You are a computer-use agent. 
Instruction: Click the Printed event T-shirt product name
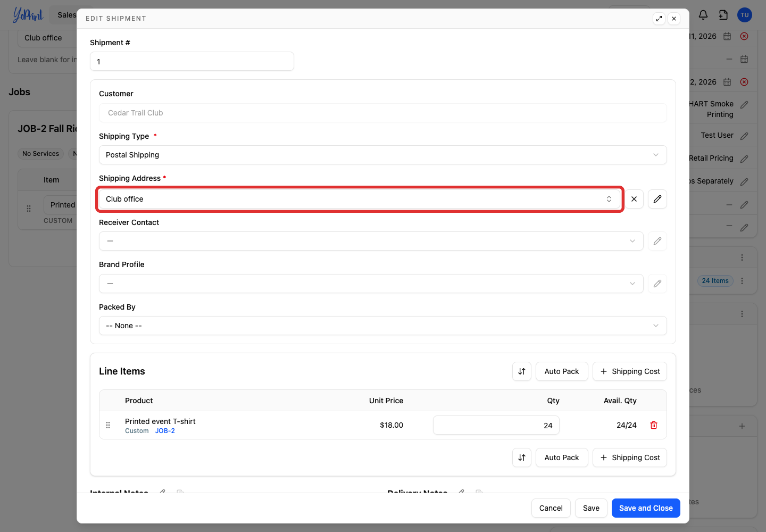tap(160, 421)
